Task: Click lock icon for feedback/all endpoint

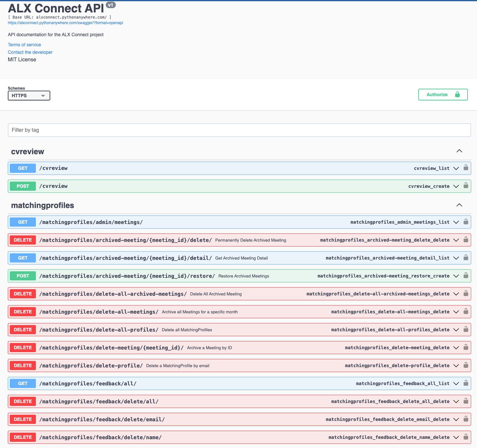Action: tap(466, 383)
